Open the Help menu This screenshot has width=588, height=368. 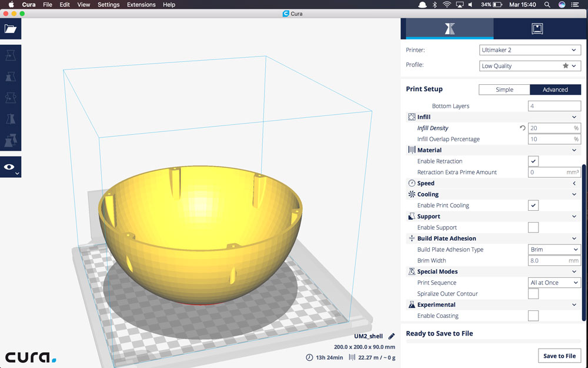(169, 5)
